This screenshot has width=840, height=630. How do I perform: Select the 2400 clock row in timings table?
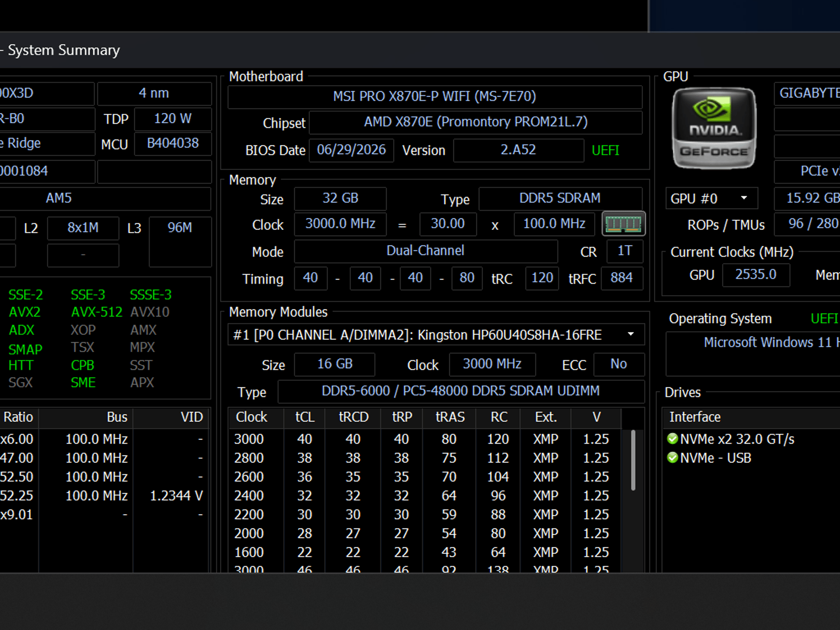(x=425, y=495)
